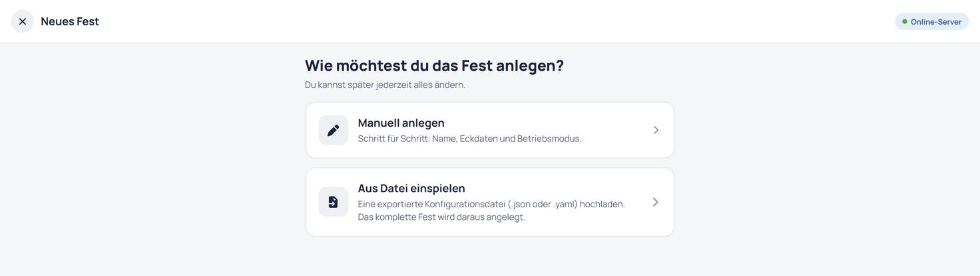Click heading 'Wie möchtest du das Fest anlegen?'
Screen dimensions: 980x276
[434, 65]
